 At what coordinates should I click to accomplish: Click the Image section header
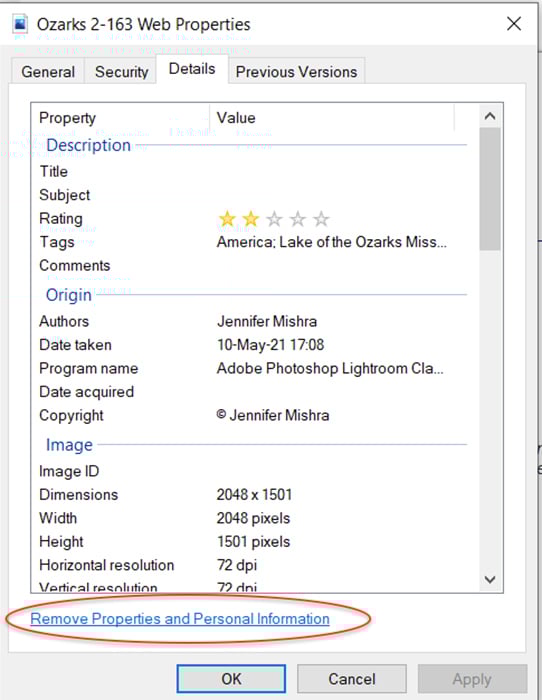69,445
